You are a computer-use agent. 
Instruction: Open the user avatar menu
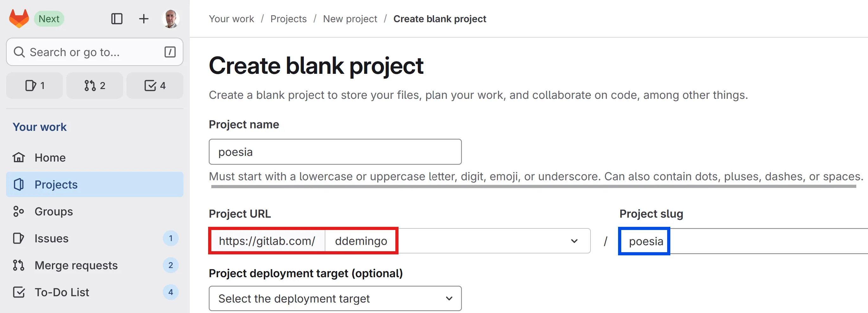[170, 18]
